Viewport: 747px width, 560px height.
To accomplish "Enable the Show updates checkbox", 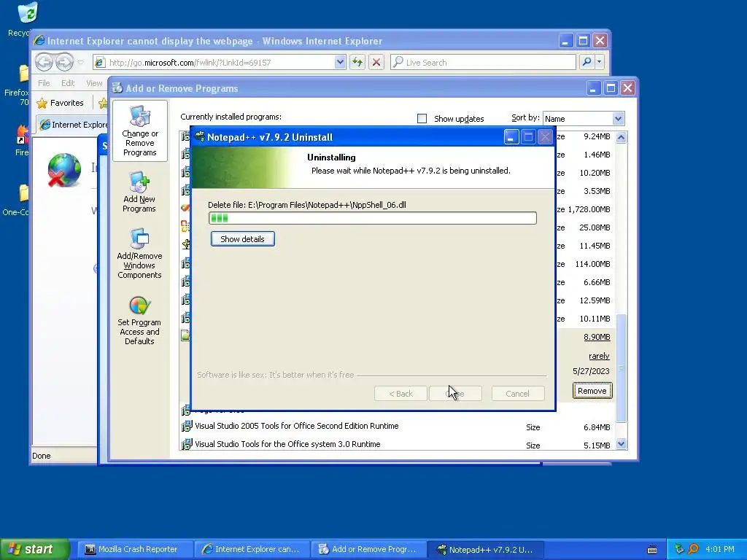I will tap(422, 119).
